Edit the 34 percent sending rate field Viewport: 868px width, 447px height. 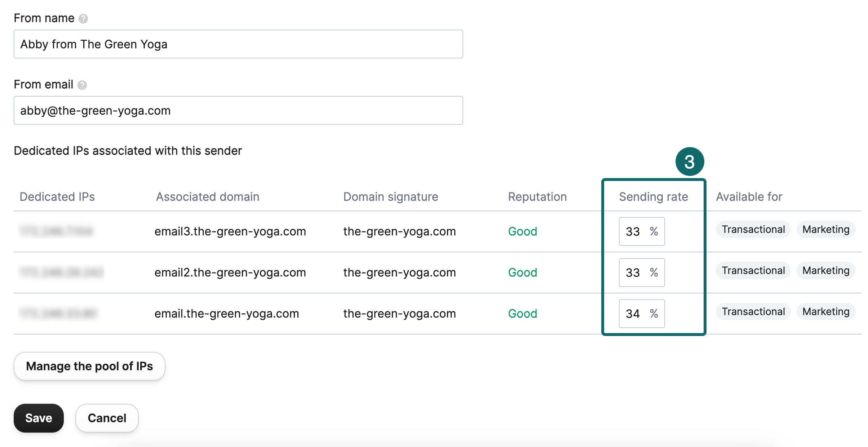[x=636, y=314]
